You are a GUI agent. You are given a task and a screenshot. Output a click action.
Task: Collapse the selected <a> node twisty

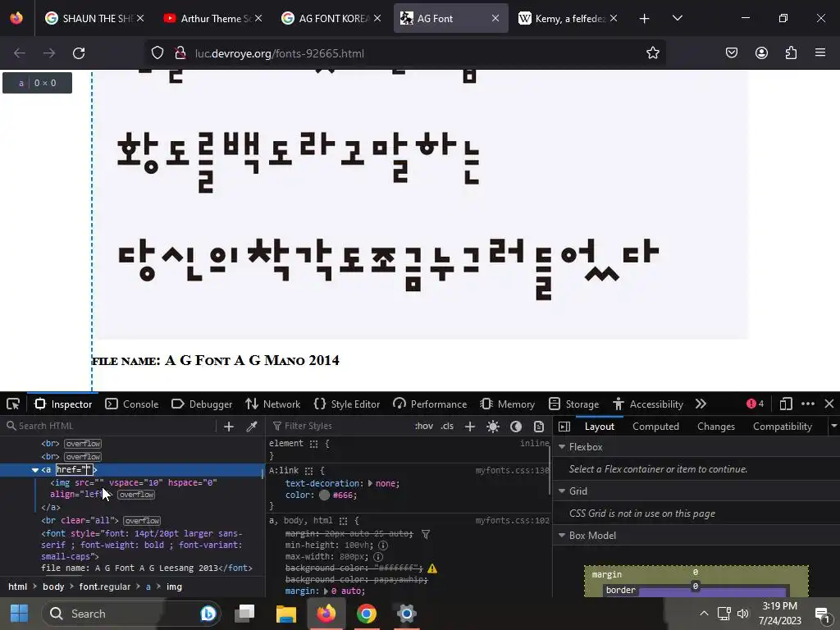(34, 470)
